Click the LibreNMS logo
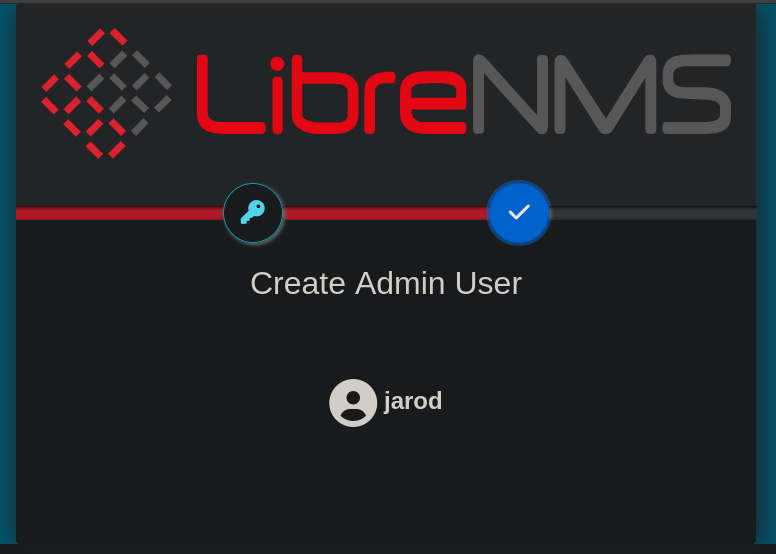Viewport: 776px width, 554px height. (386, 94)
